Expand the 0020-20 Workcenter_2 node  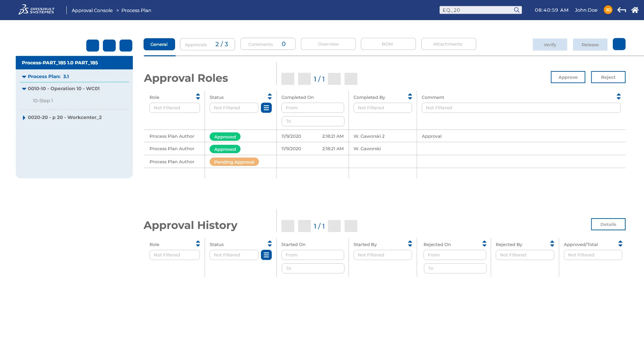24,118
